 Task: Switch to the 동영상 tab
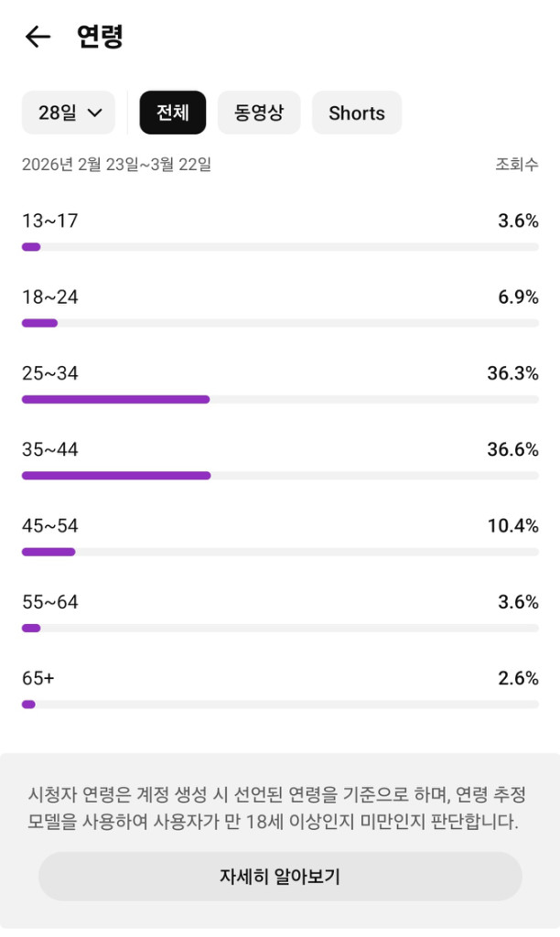[259, 113]
